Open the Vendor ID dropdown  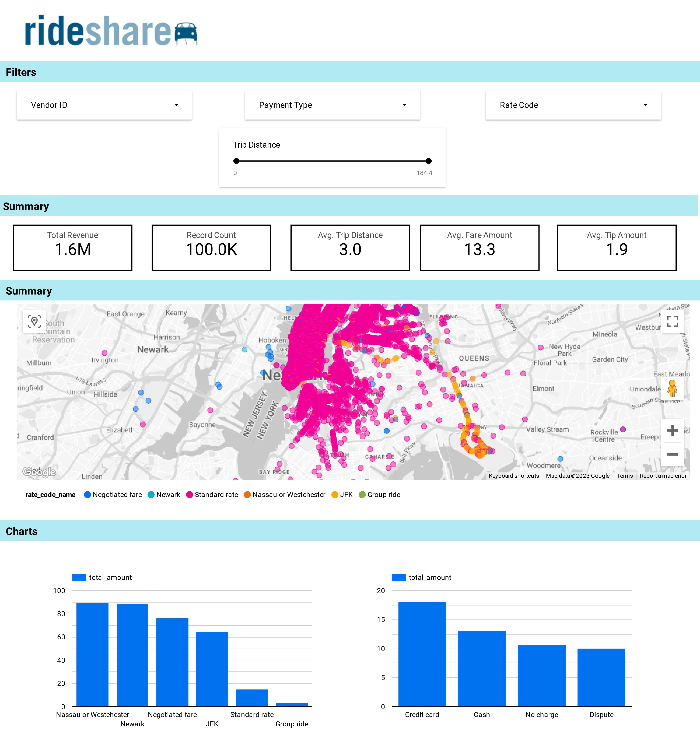pos(104,105)
